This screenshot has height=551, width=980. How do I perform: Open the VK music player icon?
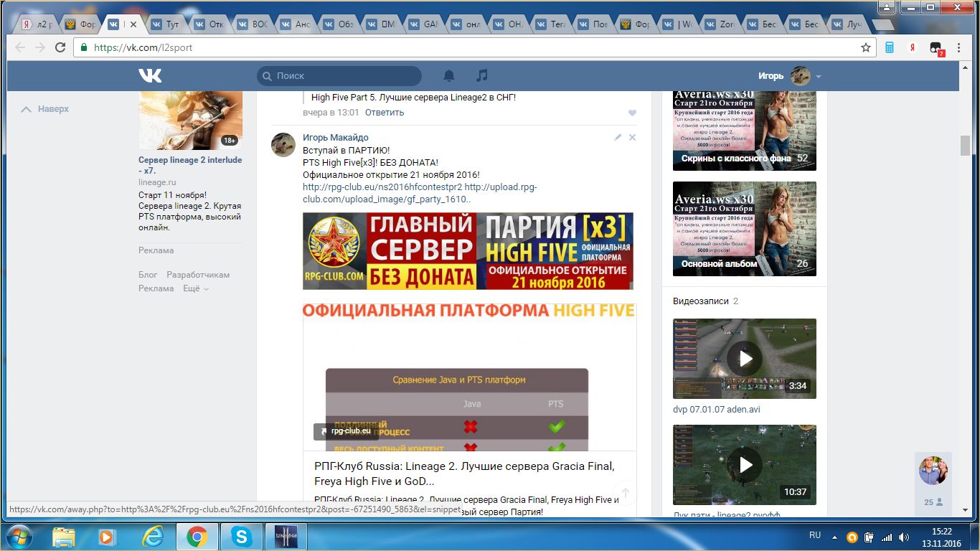(x=482, y=75)
